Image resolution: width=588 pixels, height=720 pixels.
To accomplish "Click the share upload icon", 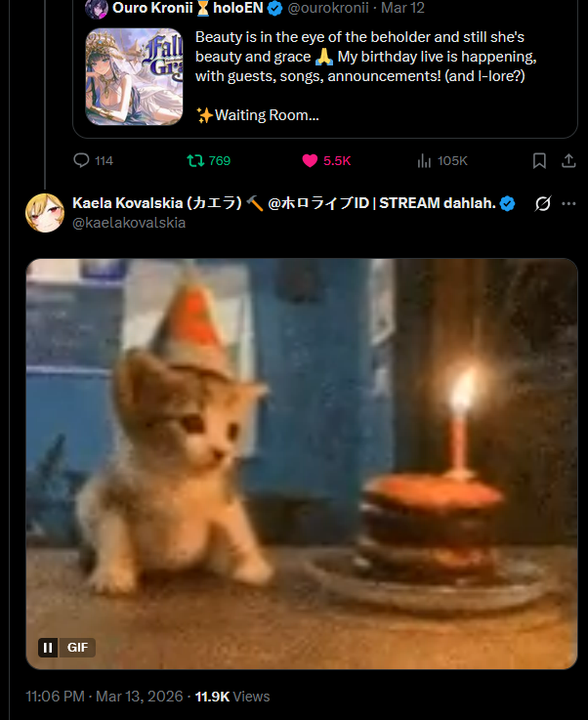I will click(x=568, y=161).
